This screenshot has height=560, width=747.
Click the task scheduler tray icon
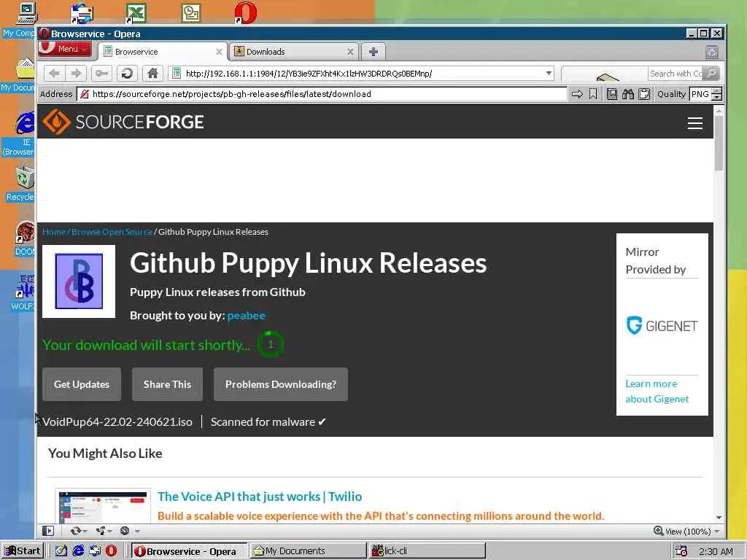[x=681, y=551]
